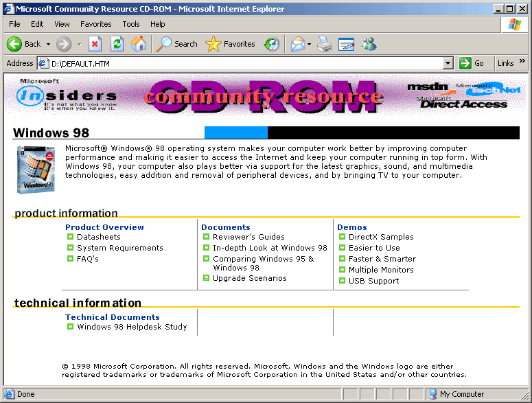This screenshot has width=532, height=403.
Task: Open the Easier to Use demo
Action: tap(374, 248)
